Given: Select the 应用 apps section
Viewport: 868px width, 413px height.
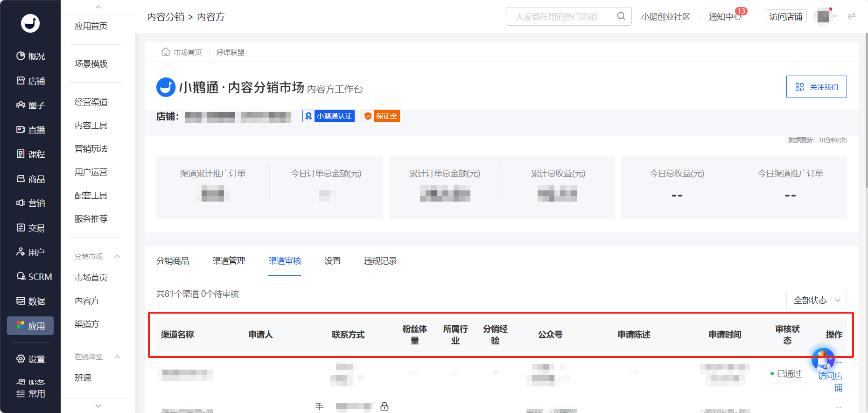Looking at the screenshot, I should pos(30,326).
